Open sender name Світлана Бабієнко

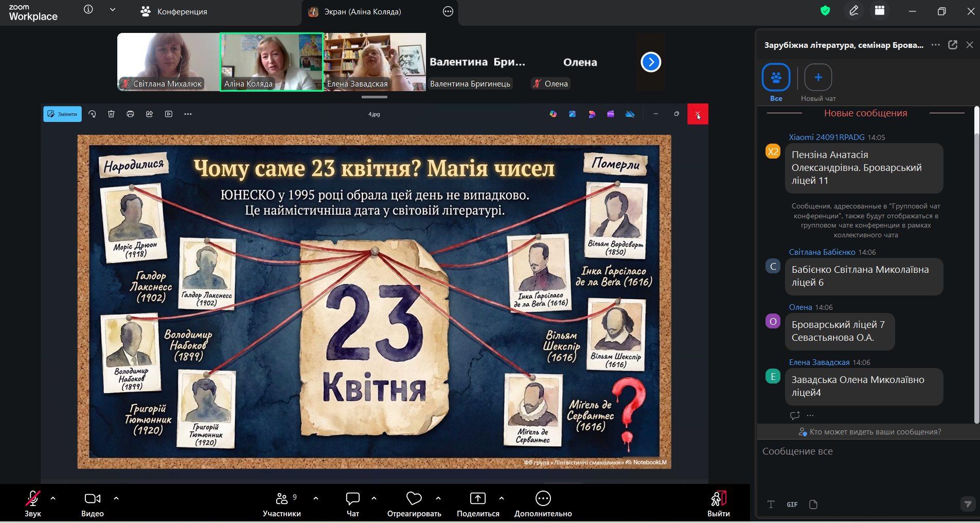tap(822, 252)
